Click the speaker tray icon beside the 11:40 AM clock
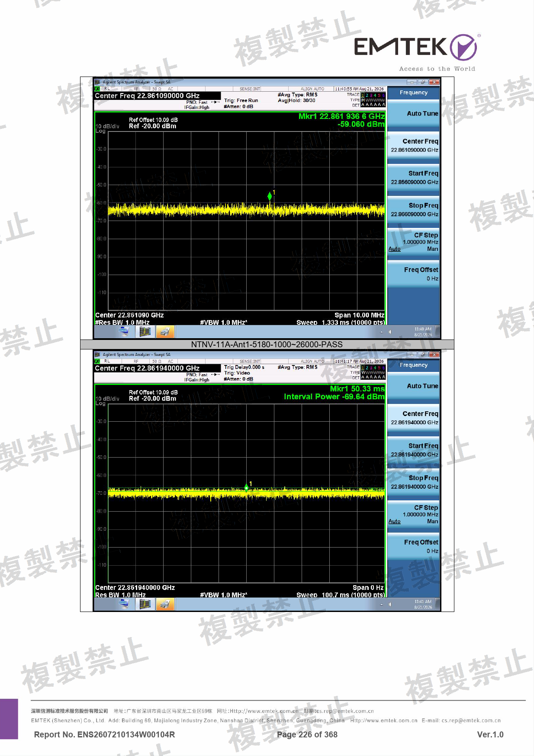This screenshot has width=534, height=756. [390, 332]
